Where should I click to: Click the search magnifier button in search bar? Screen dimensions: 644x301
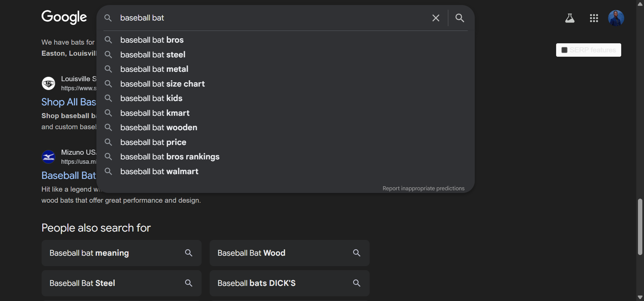point(460,18)
